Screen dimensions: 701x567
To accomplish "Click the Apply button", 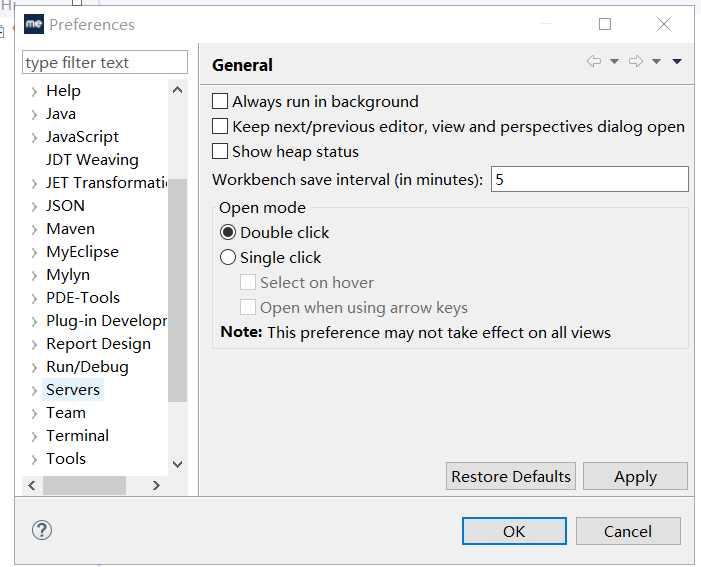I will click(x=635, y=477).
